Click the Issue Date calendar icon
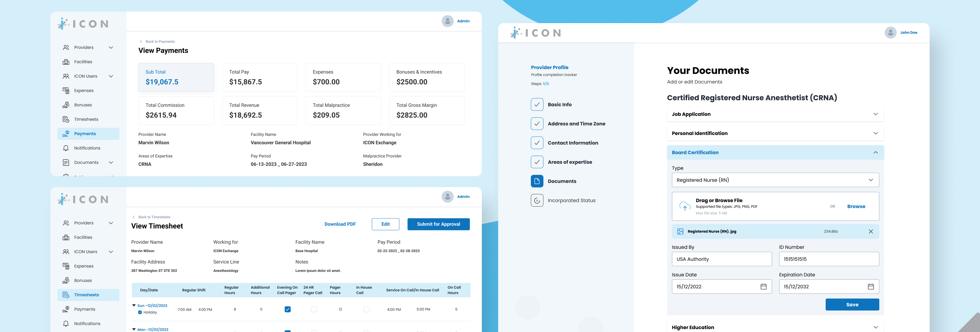 pos(763,287)
